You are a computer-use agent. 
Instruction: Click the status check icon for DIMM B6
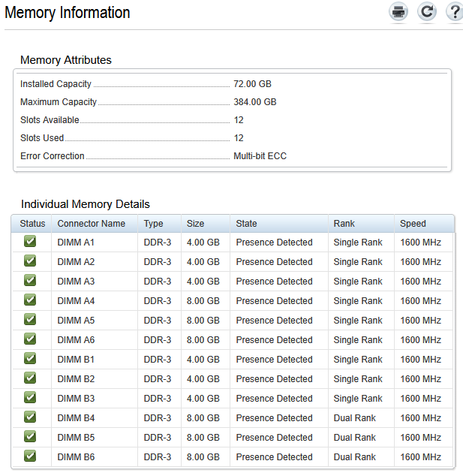30,456
